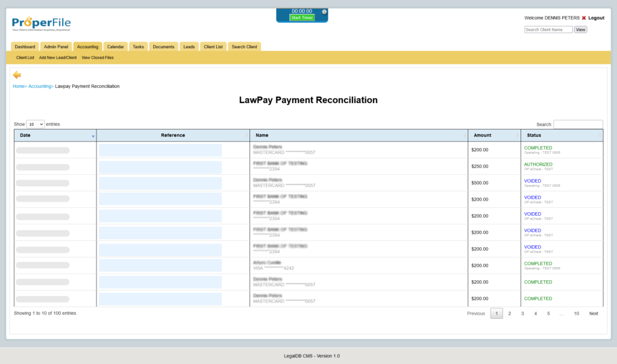The height and width of the screenshot is (364, 617).
Task: Select Add New Lead/Client submenu item
Action: [58, 58]
